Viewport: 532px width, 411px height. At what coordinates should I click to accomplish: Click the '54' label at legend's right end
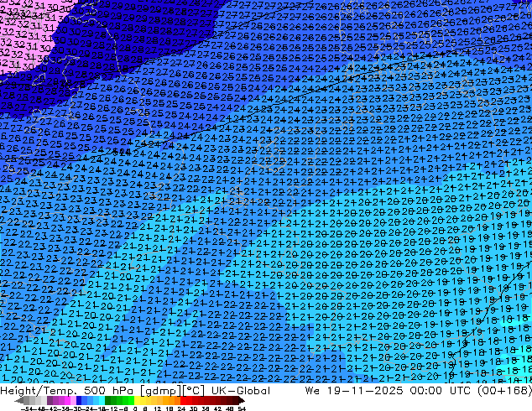(241, 409)
